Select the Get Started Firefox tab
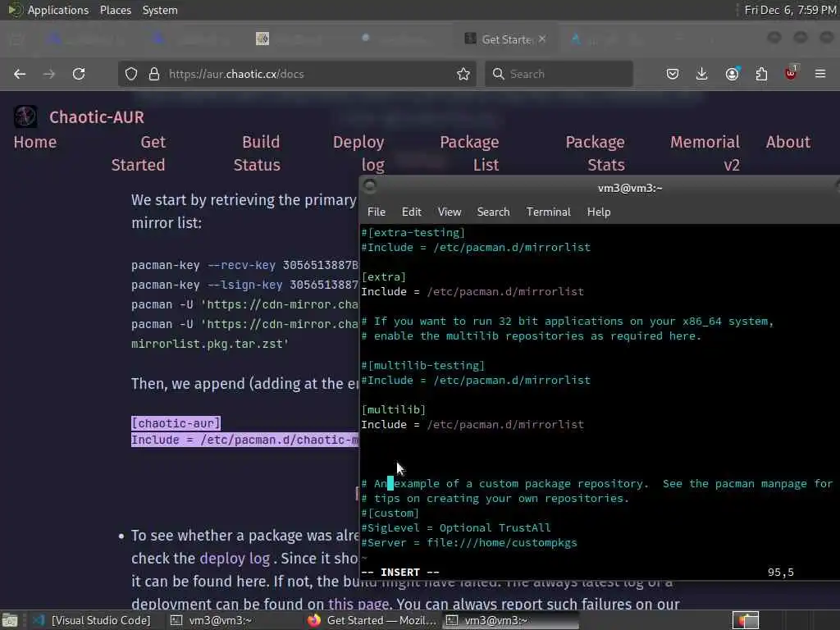Screen dimensions: 840x630 click(505, 39)
